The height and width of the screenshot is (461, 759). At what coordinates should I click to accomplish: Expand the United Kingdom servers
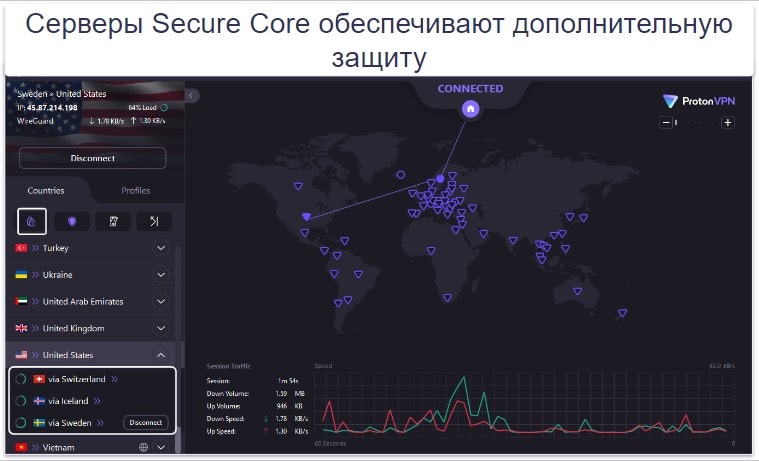click(161, 328)
